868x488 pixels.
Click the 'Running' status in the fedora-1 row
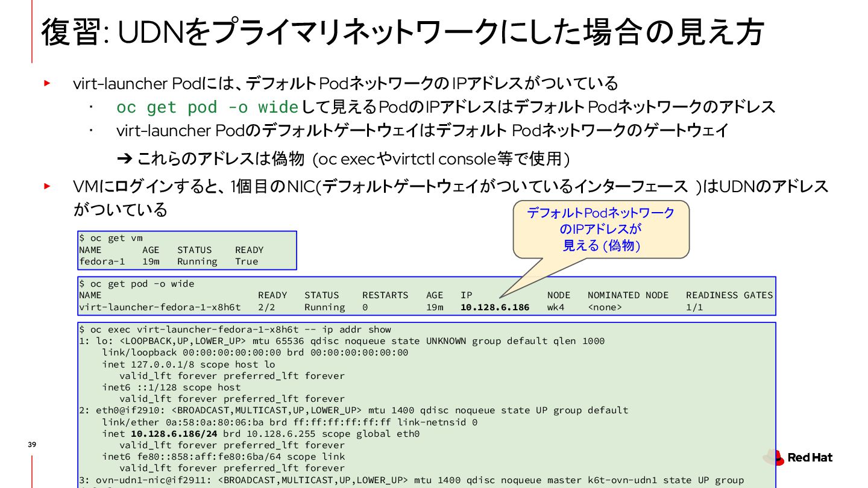tap(197, 261)
